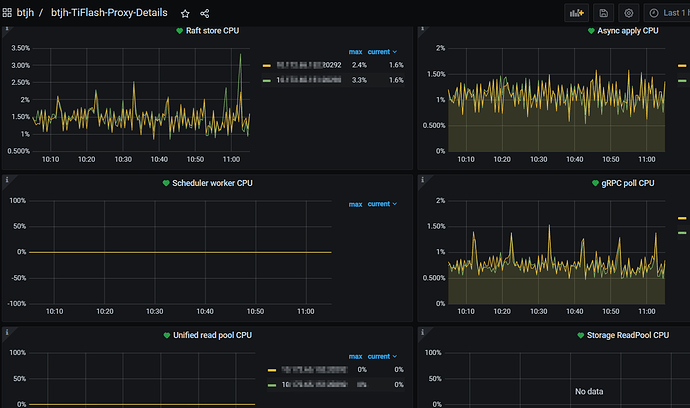
Task: Sort Raft store CPU legend by max
Action: [x=355, y=50]
